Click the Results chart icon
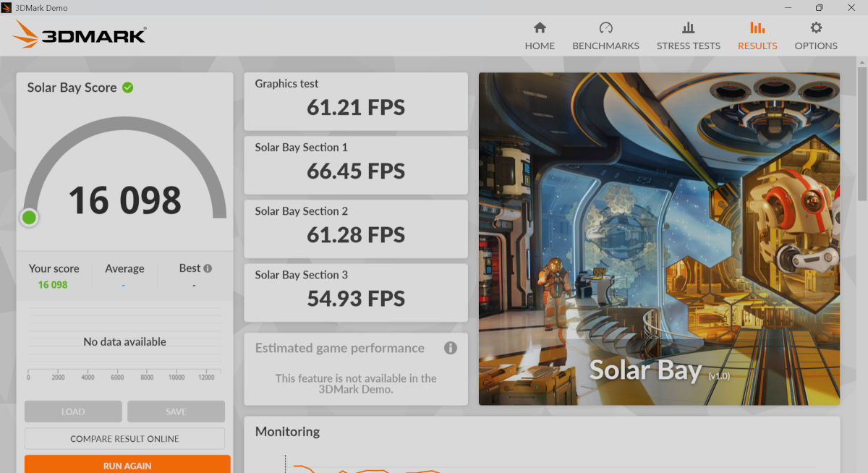Screen dimensions: 868x473 pos(757,28)
